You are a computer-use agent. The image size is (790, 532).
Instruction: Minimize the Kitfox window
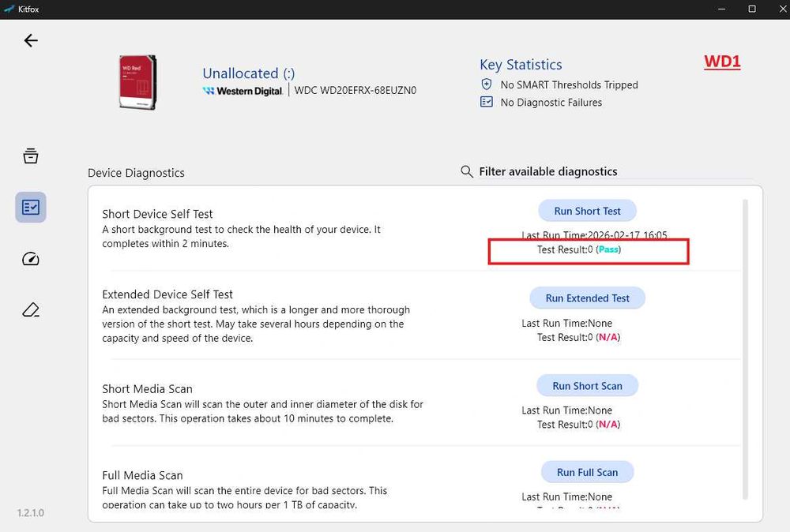point(722,9)
